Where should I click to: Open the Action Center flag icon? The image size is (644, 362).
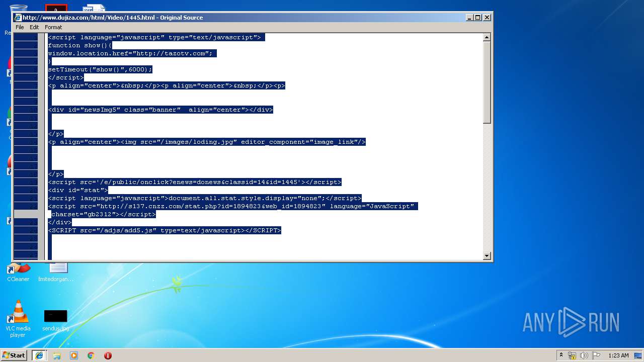coord(596,355)
